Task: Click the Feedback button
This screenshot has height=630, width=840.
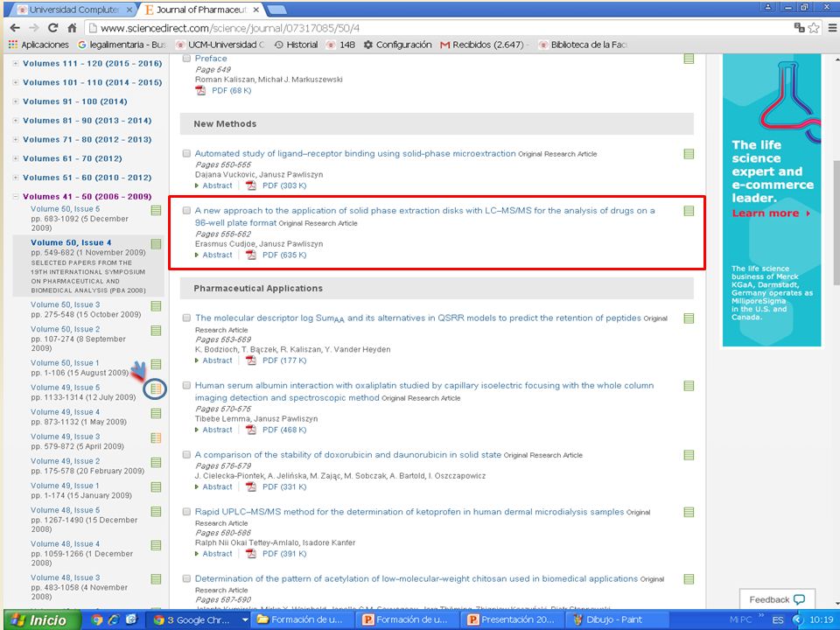Action: pyautogui.click(x=777, y=599)
